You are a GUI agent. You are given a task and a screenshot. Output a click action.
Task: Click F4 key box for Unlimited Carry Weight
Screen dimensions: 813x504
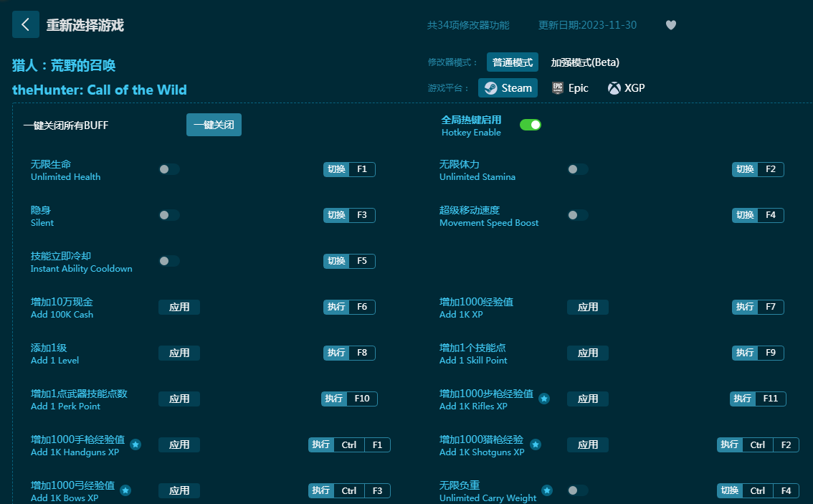click(786, 490)
